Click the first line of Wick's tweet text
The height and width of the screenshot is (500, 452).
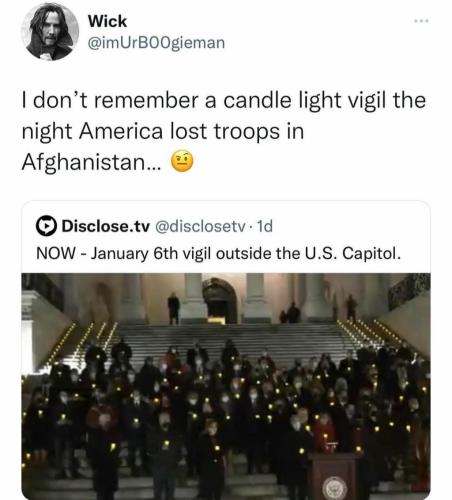click(224, 101)
